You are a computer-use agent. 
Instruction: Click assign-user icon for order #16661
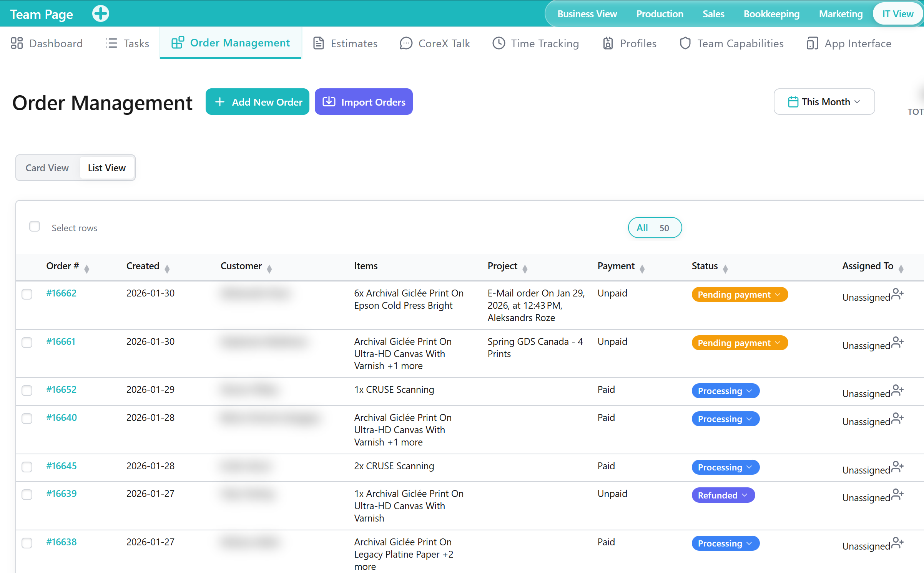coord(897,343)
